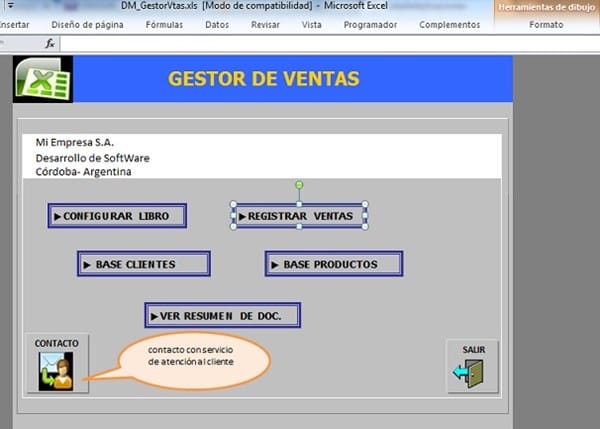Screen dimensions: 600x429
Task: Switch to the Complementos tab
Action: click(450, 24)
